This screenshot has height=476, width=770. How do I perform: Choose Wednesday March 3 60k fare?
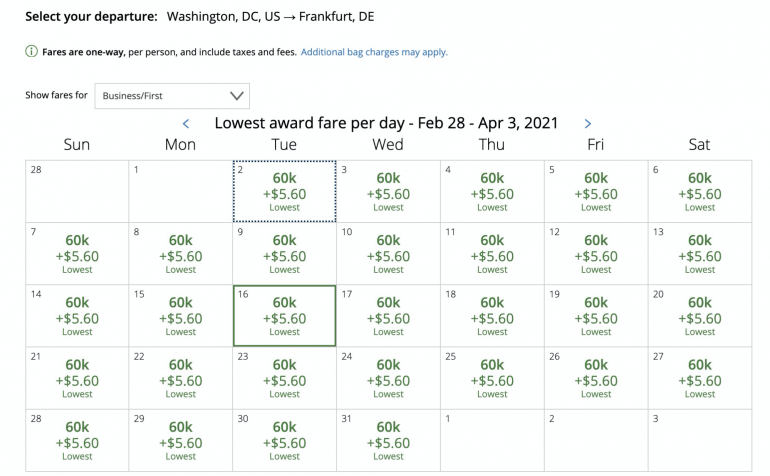388,192
